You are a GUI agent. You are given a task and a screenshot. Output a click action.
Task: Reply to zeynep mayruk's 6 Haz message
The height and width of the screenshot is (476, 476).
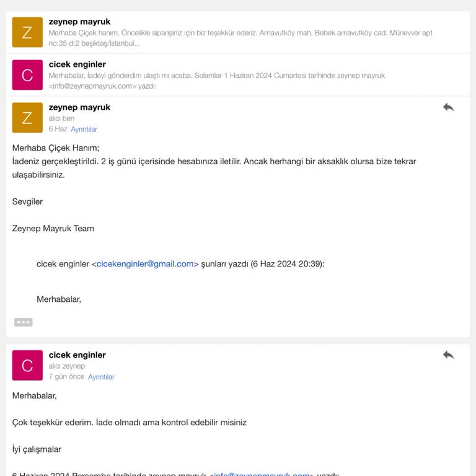coord(448,107)
